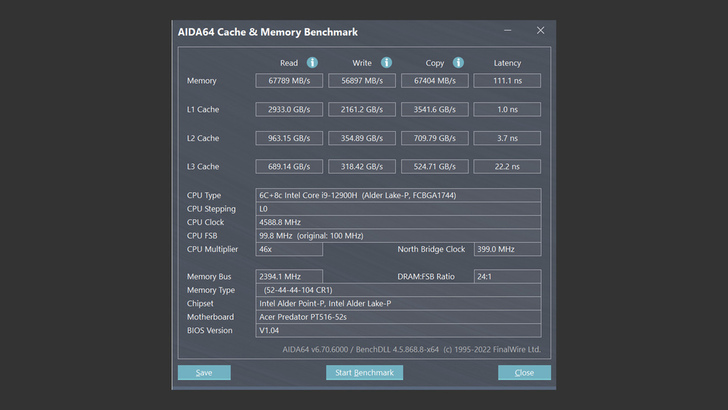Select the L3 Cache Latency value 22.2 ns
Image resolution: width=728 pixels, height=410 pixels.
pos(507,166)
